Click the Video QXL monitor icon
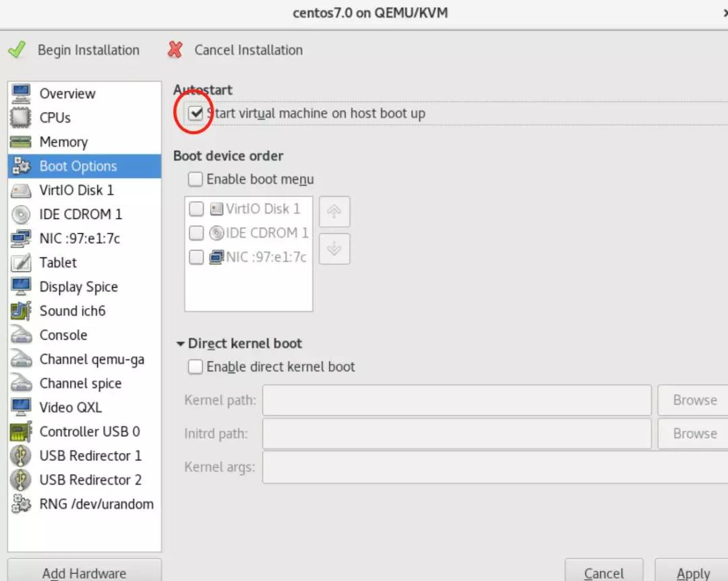 (21, 407)
